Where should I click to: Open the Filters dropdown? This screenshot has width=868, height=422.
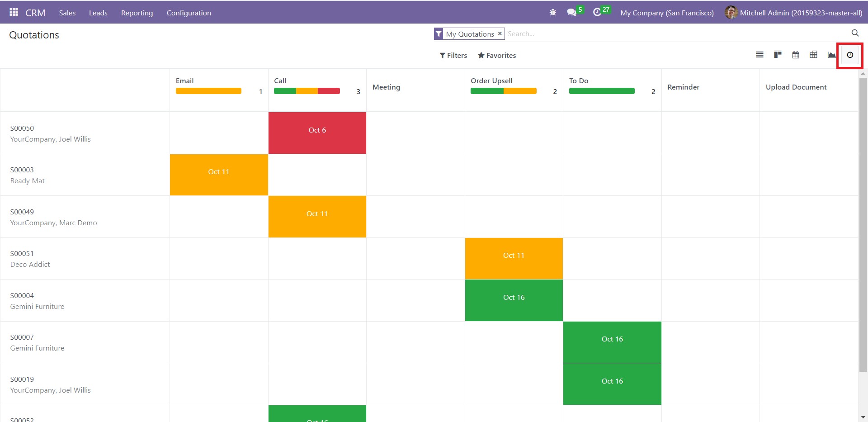click(453, 55)
